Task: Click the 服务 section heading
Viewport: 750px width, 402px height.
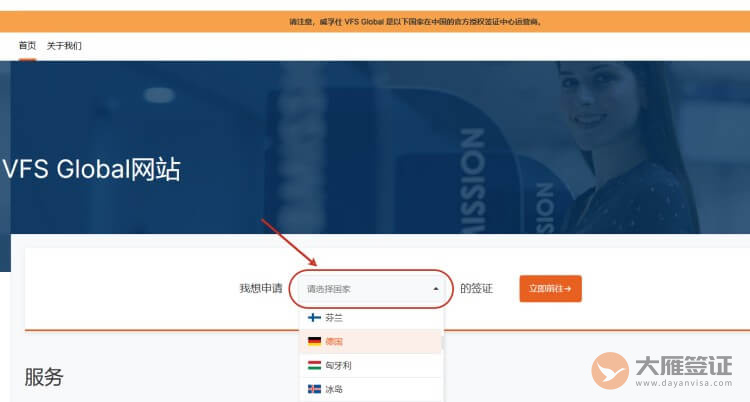Action: [x=44, y=377]
